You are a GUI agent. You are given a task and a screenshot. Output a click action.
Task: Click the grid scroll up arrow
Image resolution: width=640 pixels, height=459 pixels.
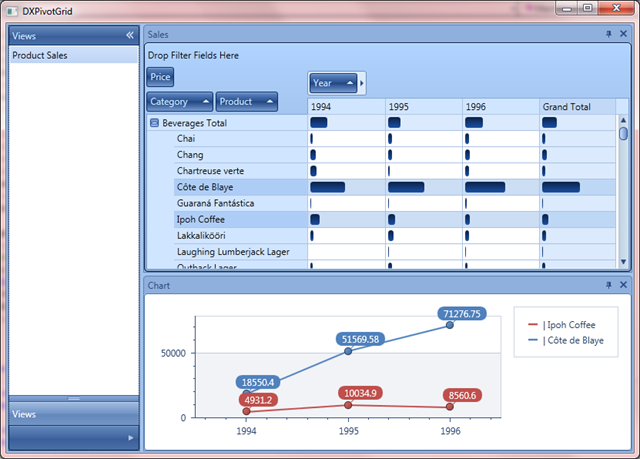coord(623,120)
